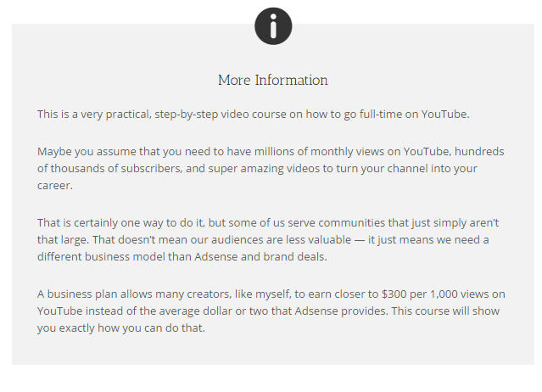Click the word "career." ending the second paragraph
Screen dimensions: 542x392
[x=55, y=186]
